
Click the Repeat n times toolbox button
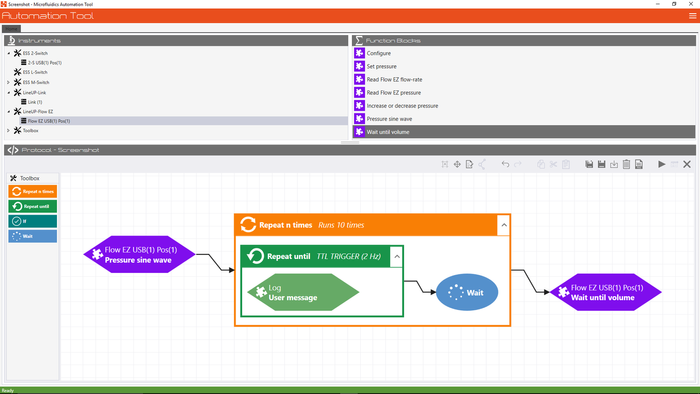coord(33,191)
